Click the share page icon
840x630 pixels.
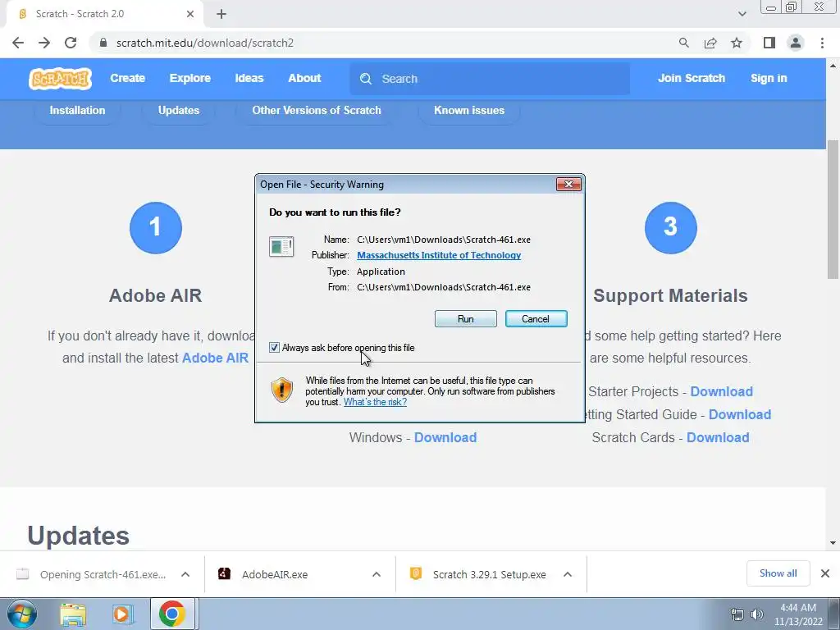[710, 43]
